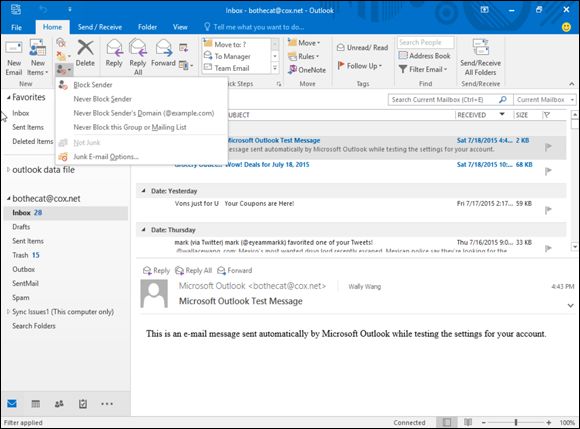Click the Reply envelope icon in ribbon
580x429 pixels.
[114, 48]
